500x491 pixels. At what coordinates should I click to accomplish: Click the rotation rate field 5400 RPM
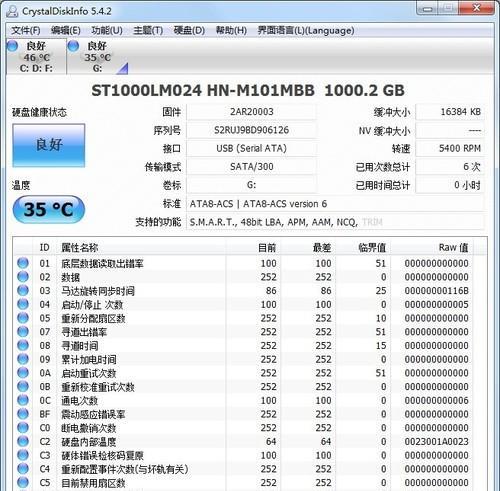[450, 148]
